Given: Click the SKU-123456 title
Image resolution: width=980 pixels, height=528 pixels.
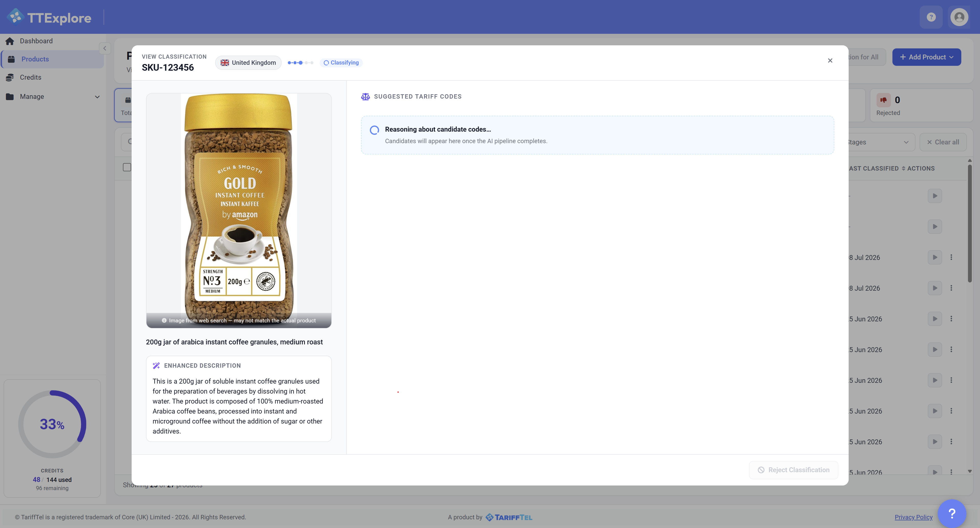Looking at the screenshot, I should click(168, 68).
